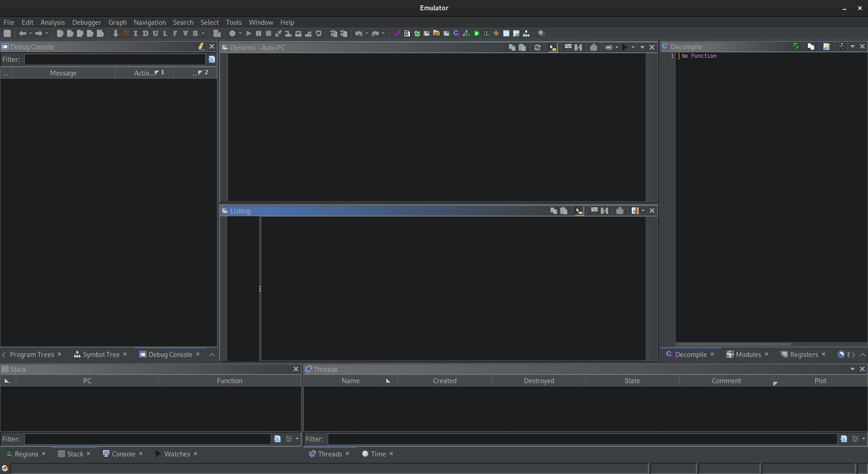Sort Threads table by Comment column
Screen dimensions: 868x474
726,381
